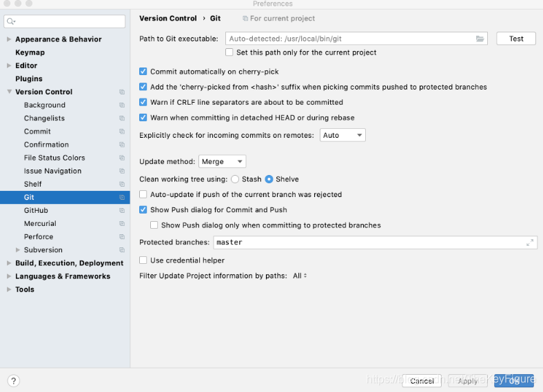Viewport: 543px width, 392px height.
Task: Uncheck 'Commit automatically on cherry-pick'
Action: click(143, 72)
